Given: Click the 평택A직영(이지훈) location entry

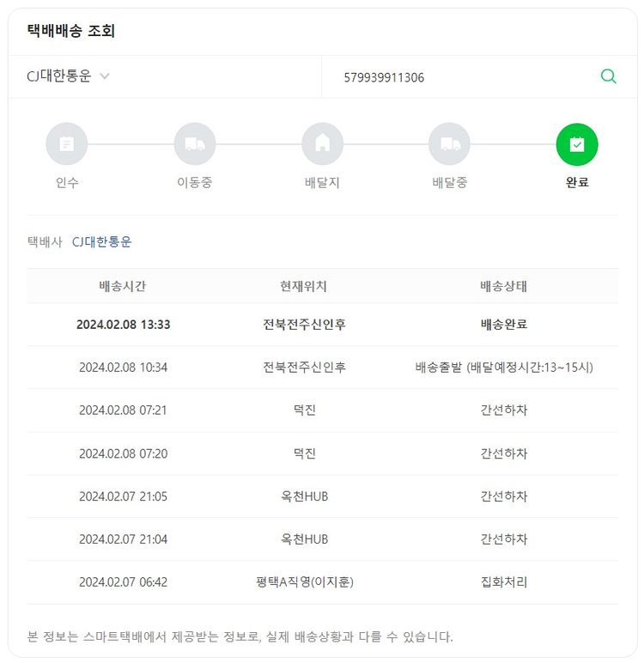Looking at the screenshot, I should click(304, 582).
